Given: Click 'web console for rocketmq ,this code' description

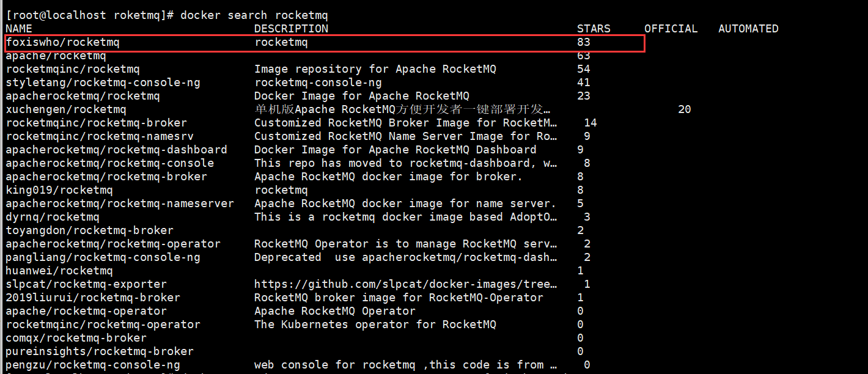Looking at the screenshot, I should coord(405,365).
